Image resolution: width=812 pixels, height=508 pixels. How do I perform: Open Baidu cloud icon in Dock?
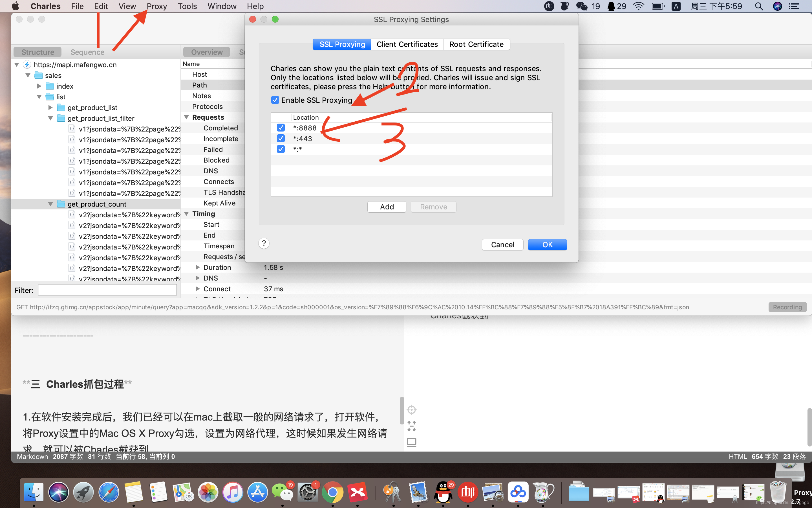pyautogui.click(x=518, y=492)
